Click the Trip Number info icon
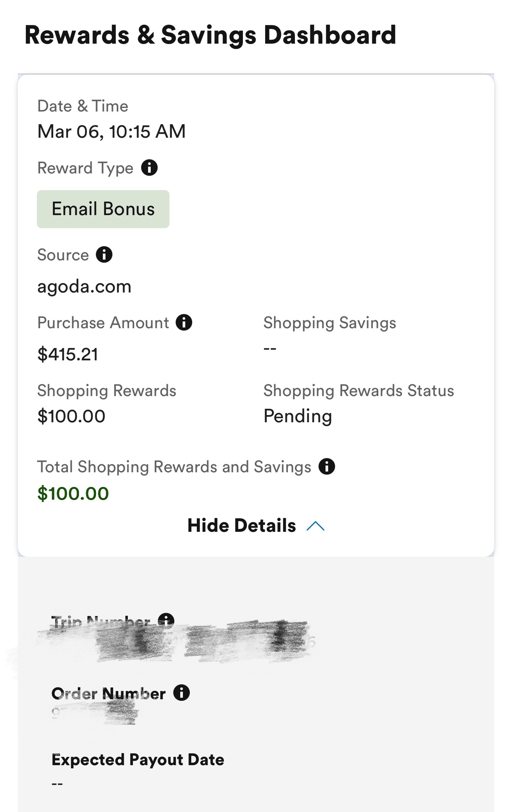The width and height of the screenshot is (512, 812). click(x=166, y=620)
